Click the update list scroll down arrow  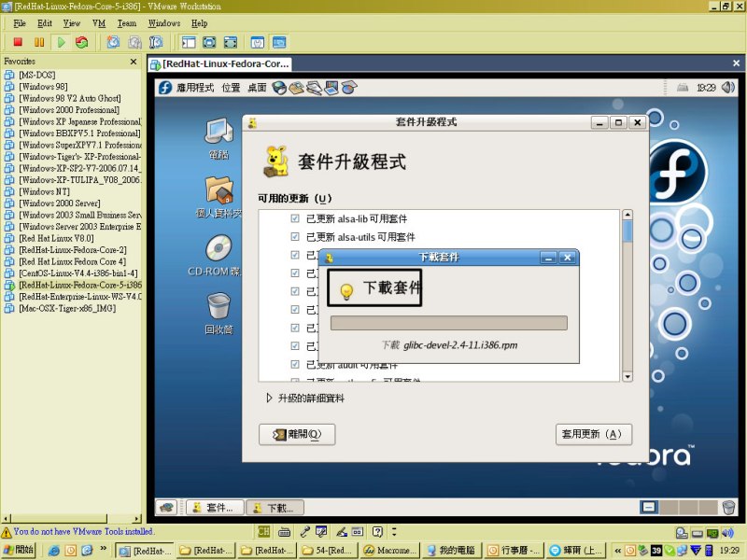tap(627, 377)
